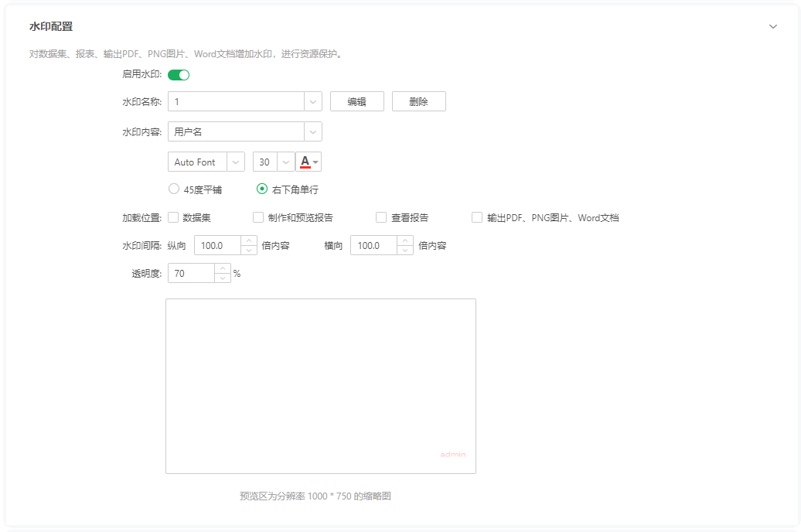Click the 纵向 spacing input field
Screen dimensions: 801x532
coord(218,245)
